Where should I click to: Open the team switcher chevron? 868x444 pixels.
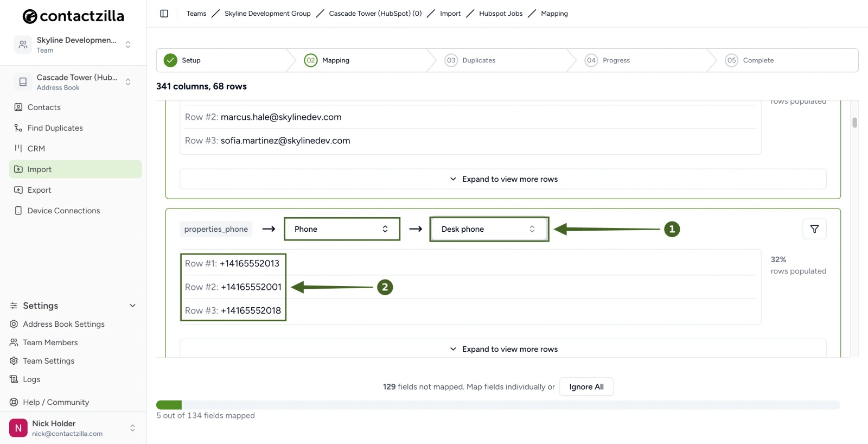128,45
